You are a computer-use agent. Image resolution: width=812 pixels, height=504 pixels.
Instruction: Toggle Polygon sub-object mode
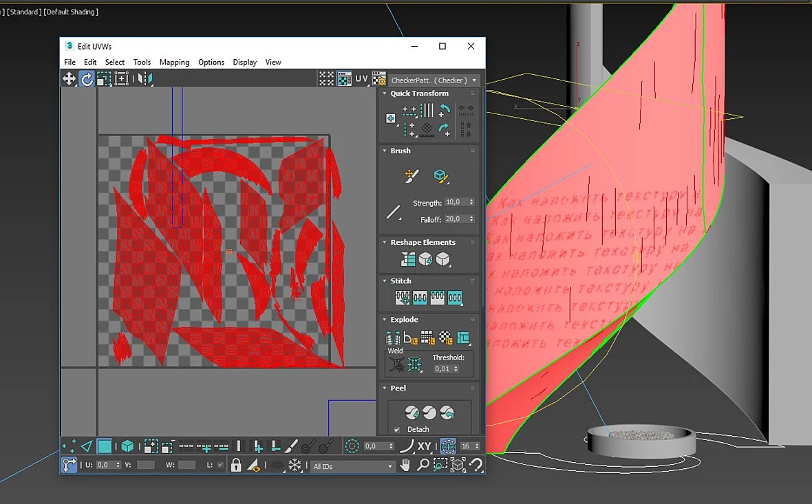104,446
